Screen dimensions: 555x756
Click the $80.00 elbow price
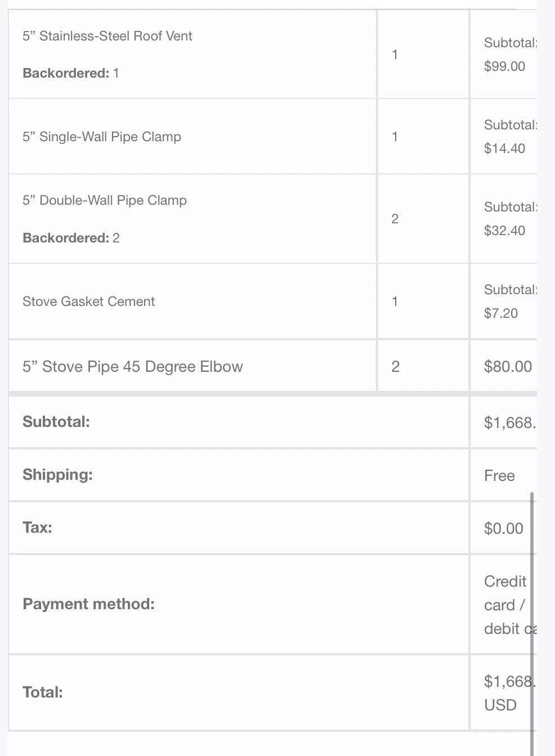[508, 367]
